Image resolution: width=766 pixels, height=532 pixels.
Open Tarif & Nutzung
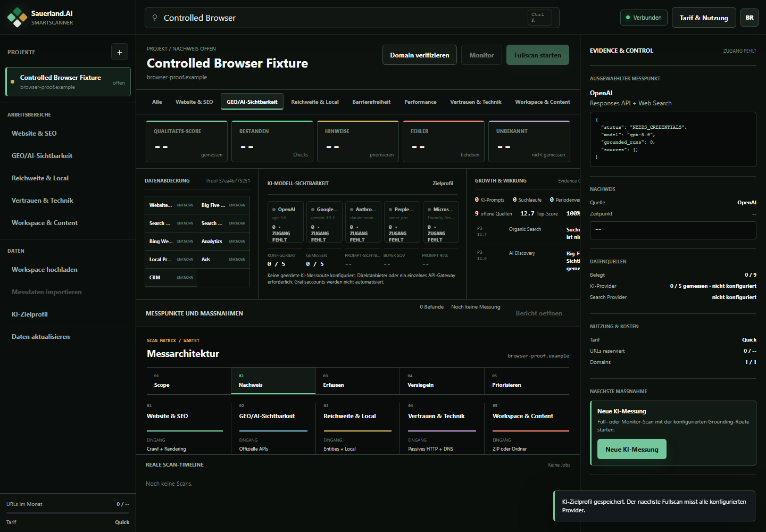click(704, 18)
